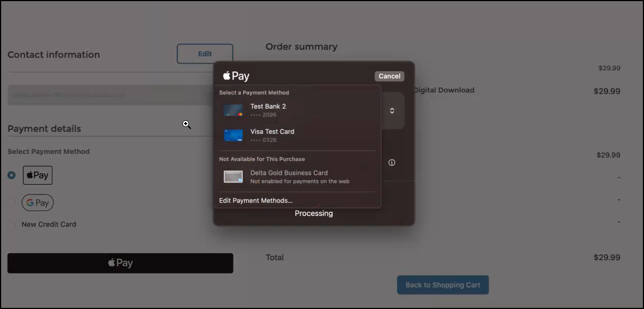The image size is (644, 309).
Task: Expand the payment card selector arrows
Action: [392, 111]
